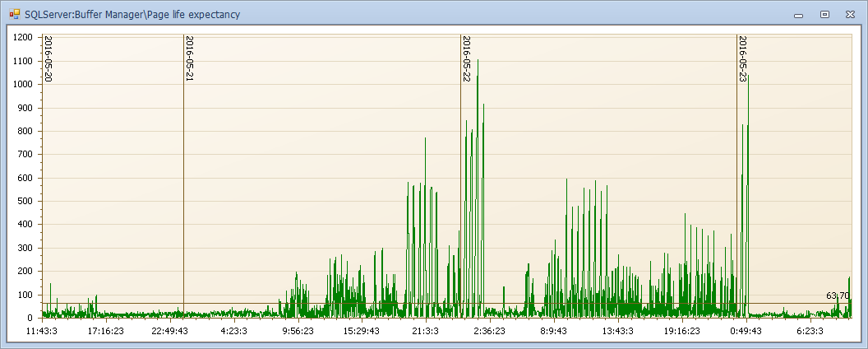Screen dimensions: 868x349
Task: Click the 9:56:23 time axis label
Action: tap(298, 331)
